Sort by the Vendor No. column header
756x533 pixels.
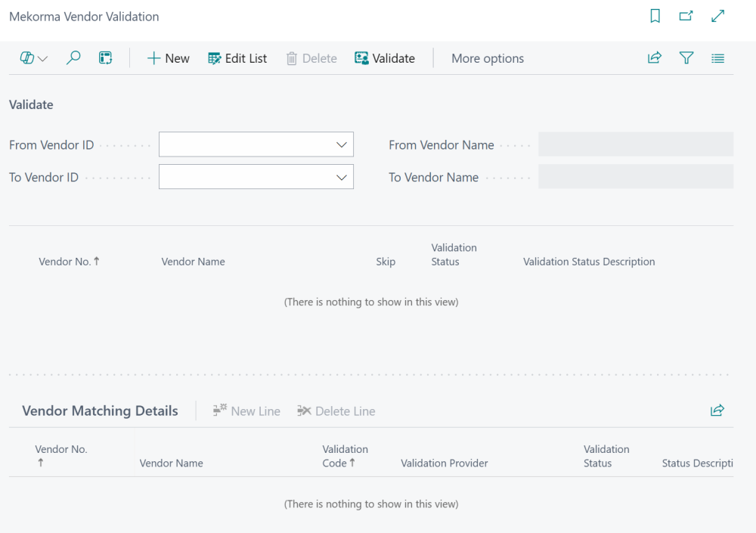(69, 261)
